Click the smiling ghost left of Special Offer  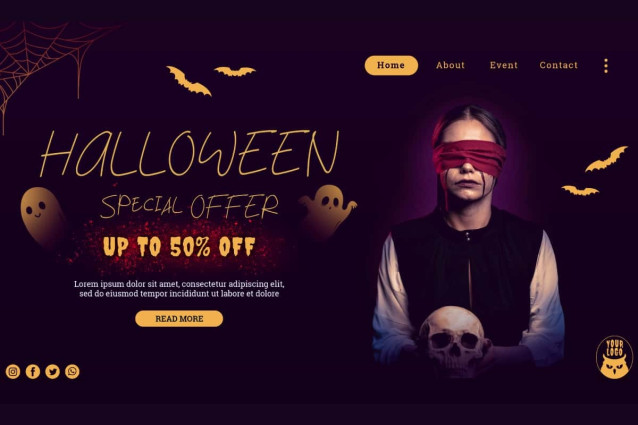[42, 216]
